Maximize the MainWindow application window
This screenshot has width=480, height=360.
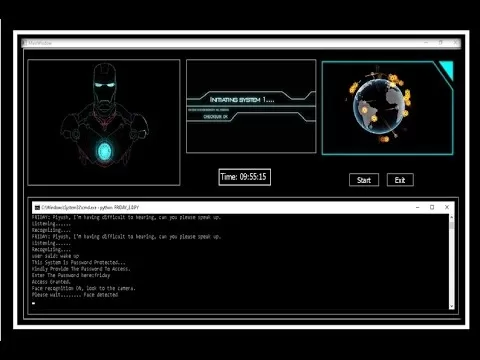click(x=441, y=43)
